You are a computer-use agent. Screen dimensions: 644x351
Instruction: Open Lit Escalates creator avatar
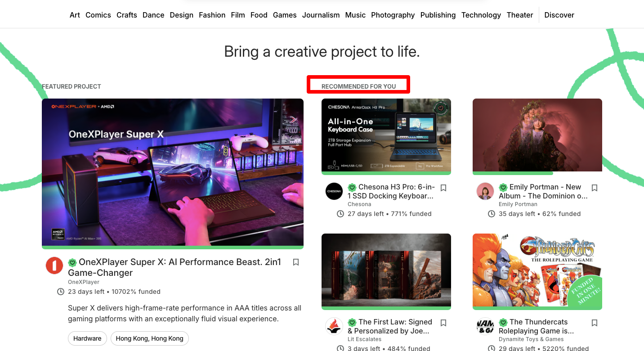pos(334,326)
